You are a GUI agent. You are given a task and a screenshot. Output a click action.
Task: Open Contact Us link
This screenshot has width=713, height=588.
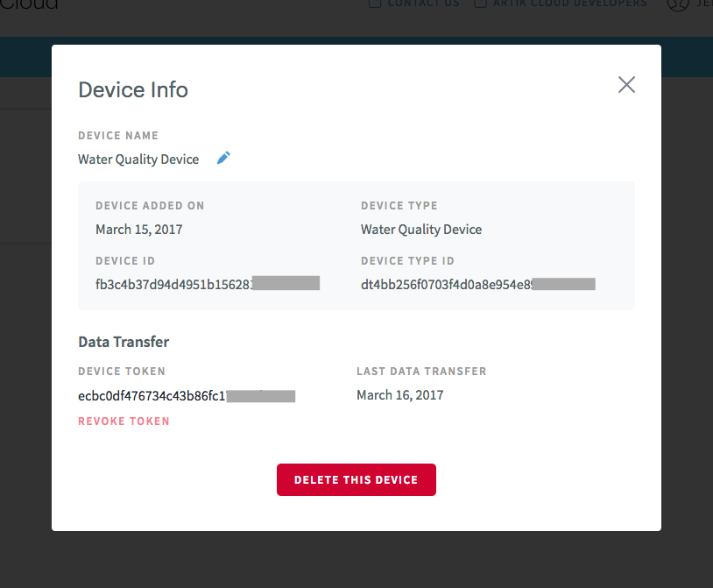click(423, 4)
